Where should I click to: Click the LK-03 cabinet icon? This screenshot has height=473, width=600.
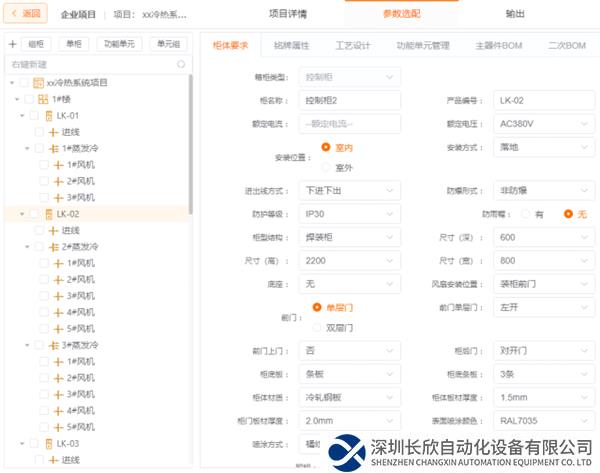[48, 443]
